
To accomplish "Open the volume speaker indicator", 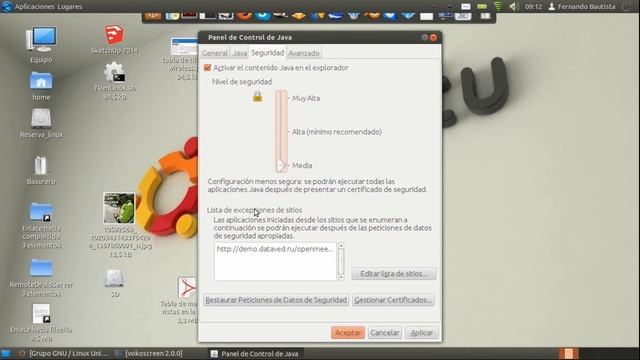I will tap(514, 7).
